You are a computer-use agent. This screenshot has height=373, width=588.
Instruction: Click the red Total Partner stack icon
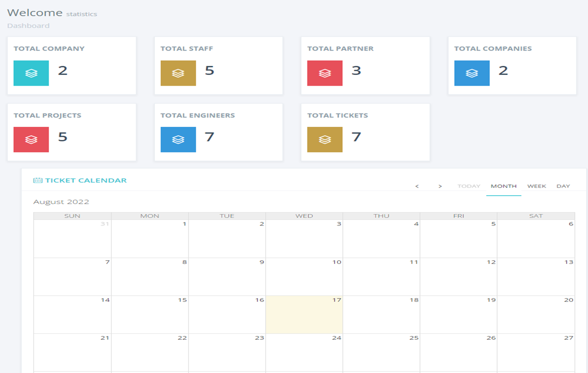coord(325,73)
